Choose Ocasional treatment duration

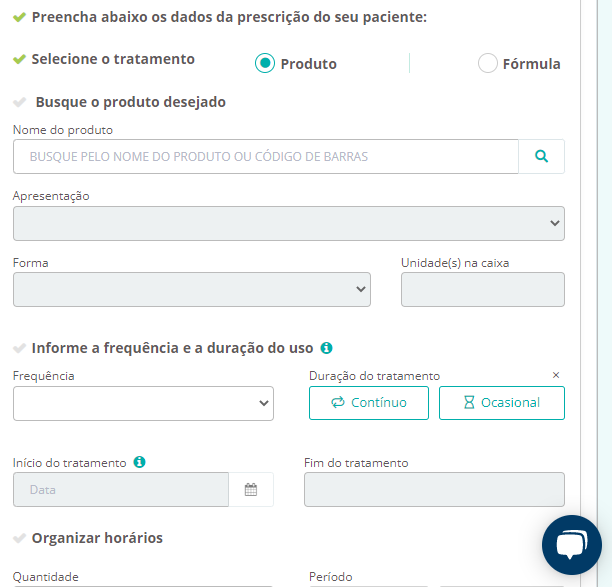coord(501,403)
